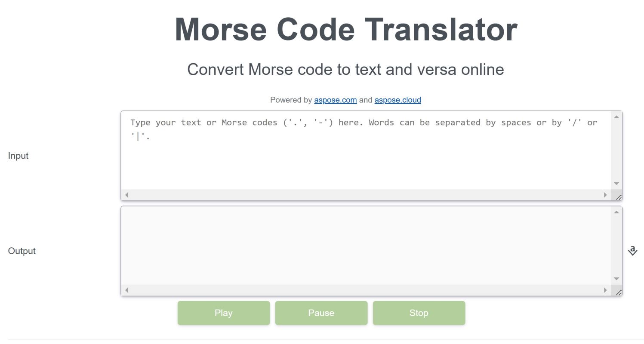
Task: Click the Input box resize handle
Action: 618,197
